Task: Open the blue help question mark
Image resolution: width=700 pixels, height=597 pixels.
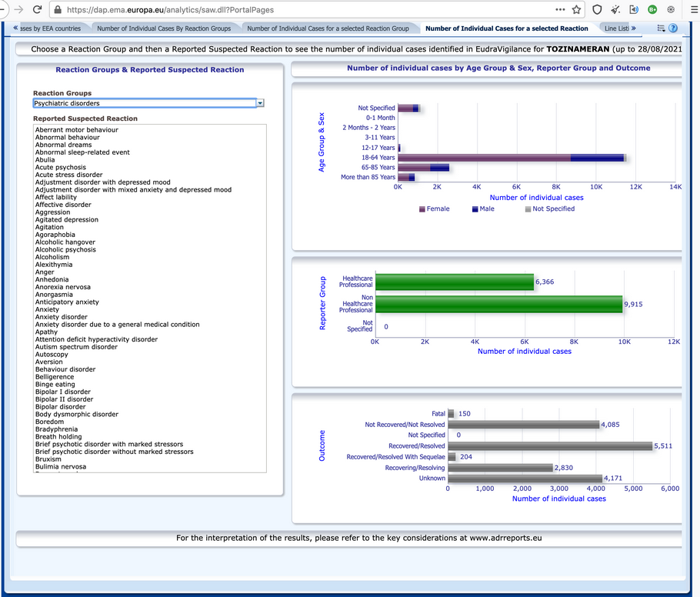Action: (673, 28)
